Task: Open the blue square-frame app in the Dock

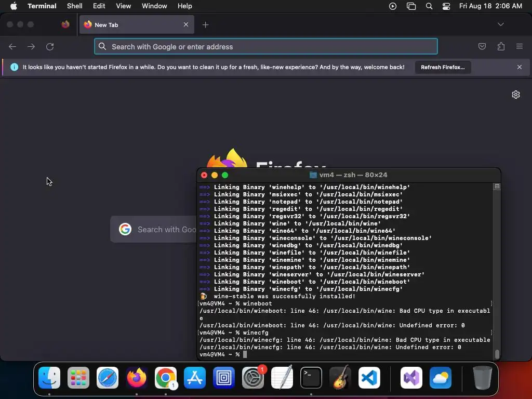Action: coord(224,377)
